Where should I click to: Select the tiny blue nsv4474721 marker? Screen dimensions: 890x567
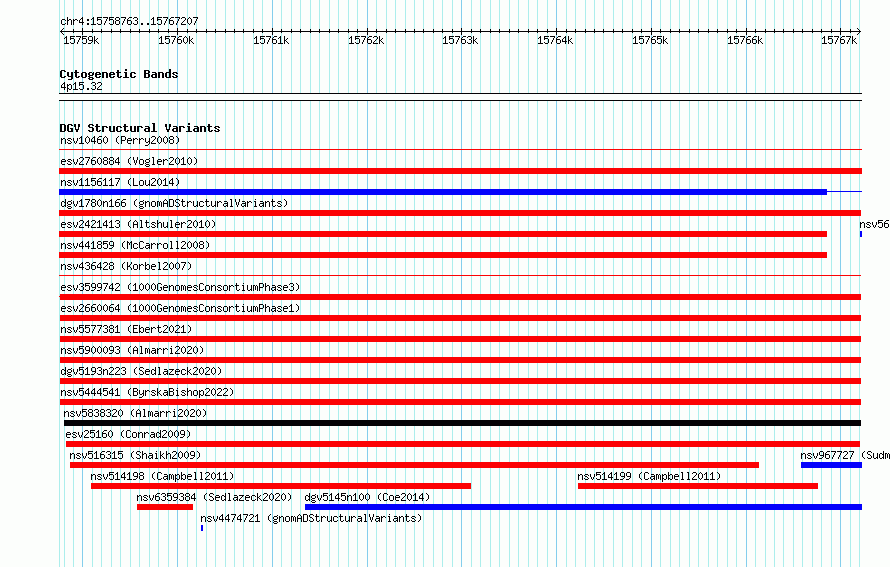pyautogui.click(x=202, y=528)
